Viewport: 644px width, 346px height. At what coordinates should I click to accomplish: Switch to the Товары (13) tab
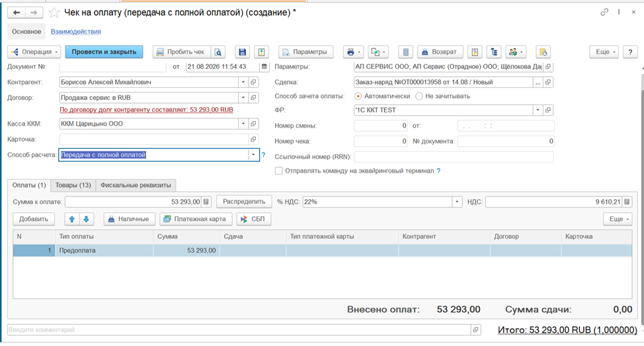[x=73, y=185]
